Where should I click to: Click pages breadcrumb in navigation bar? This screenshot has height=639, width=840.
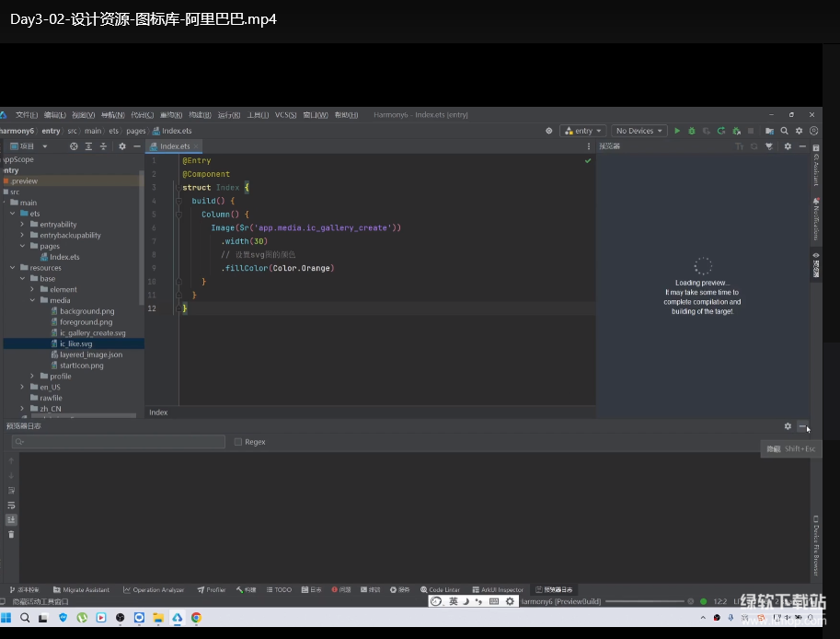coord(135,131)
